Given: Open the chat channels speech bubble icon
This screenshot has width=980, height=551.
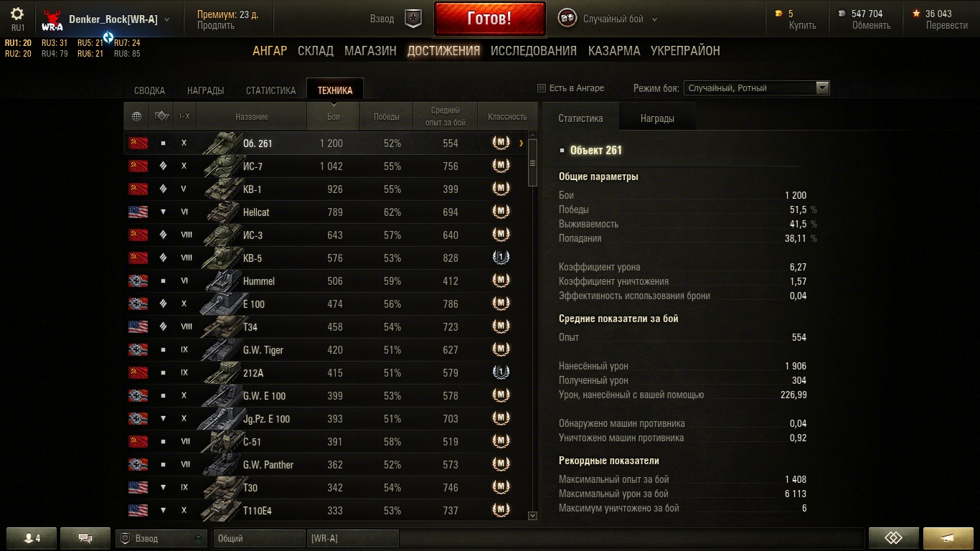Looking at the screenshot, I should click(85, 538).
